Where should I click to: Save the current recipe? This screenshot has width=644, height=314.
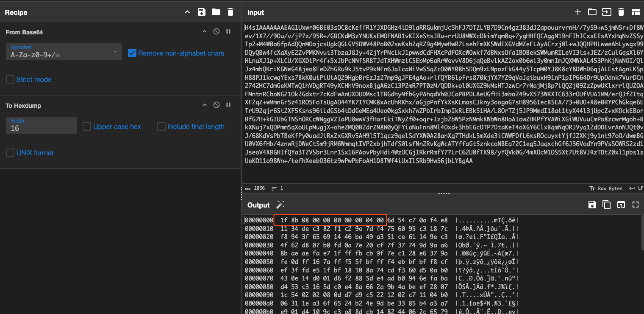202,12
